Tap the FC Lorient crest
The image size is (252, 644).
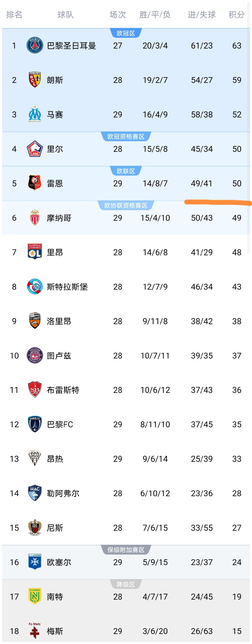(35, 321)
